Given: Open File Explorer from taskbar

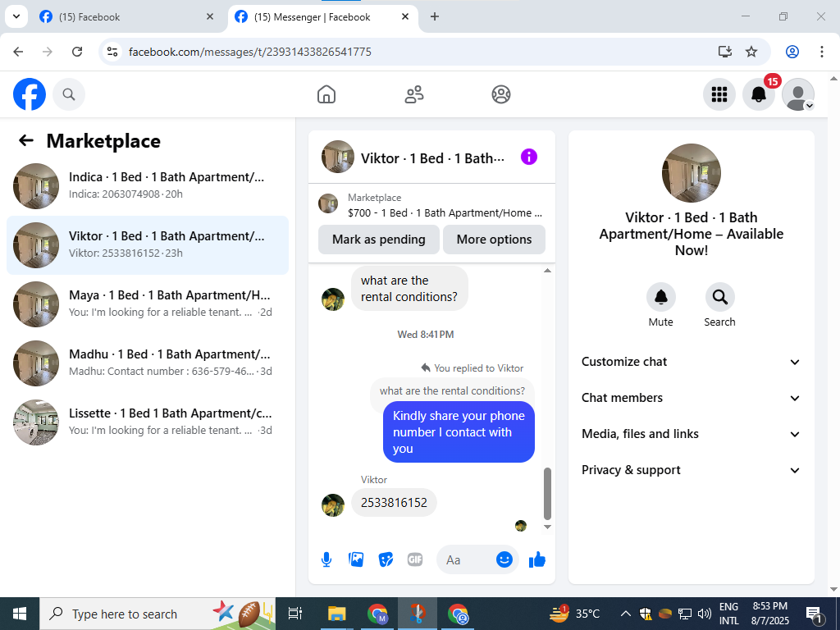Looking at the screenshot, I should 337,614.
